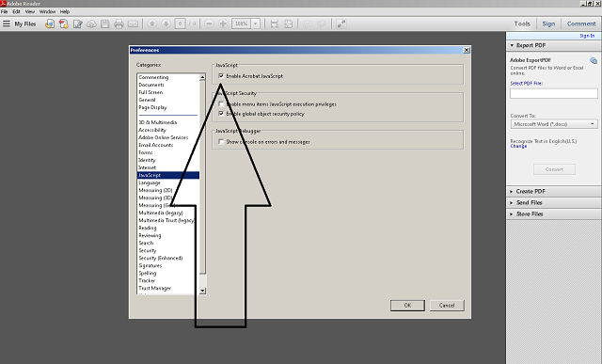Click the Email envelope toolbar icon

tap(133, 24)
